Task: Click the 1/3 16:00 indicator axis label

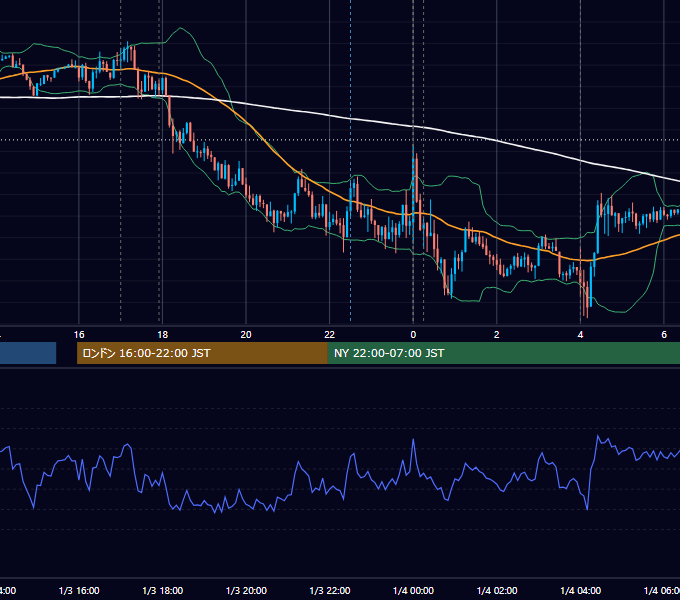Action: point(79,590)
